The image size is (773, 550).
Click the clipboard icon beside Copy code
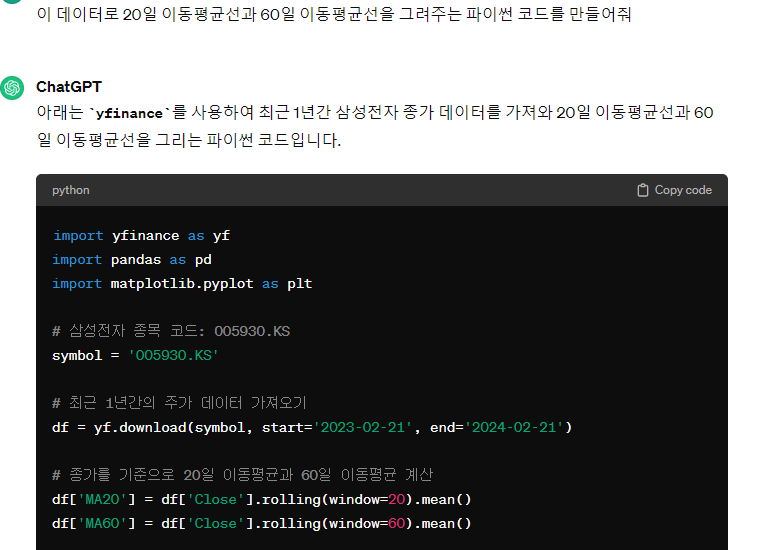[643, 190]
